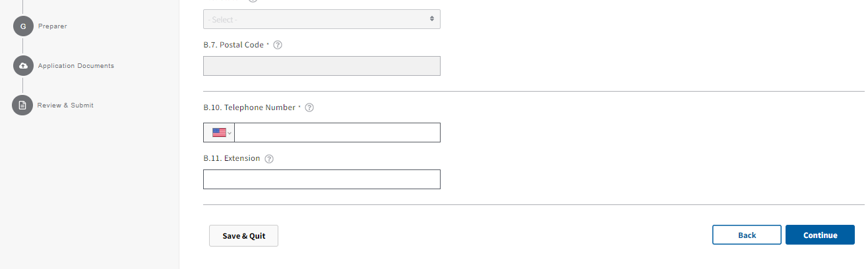Click the "B.10. Telephone Number" label
Viewport: 868px width, 269px height.
coord(249,107)
